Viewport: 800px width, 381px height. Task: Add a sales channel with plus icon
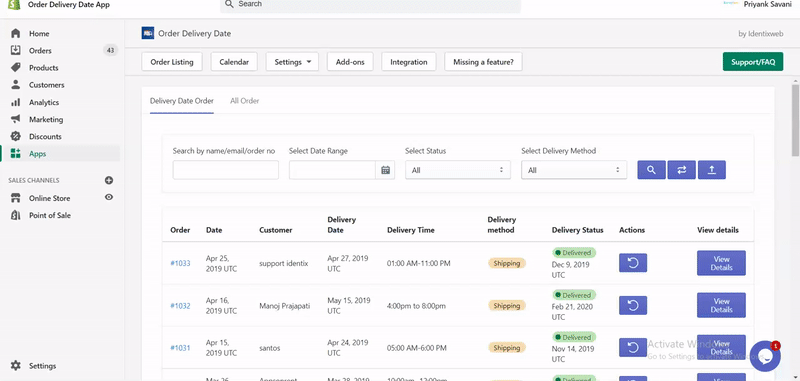[109, 180]
